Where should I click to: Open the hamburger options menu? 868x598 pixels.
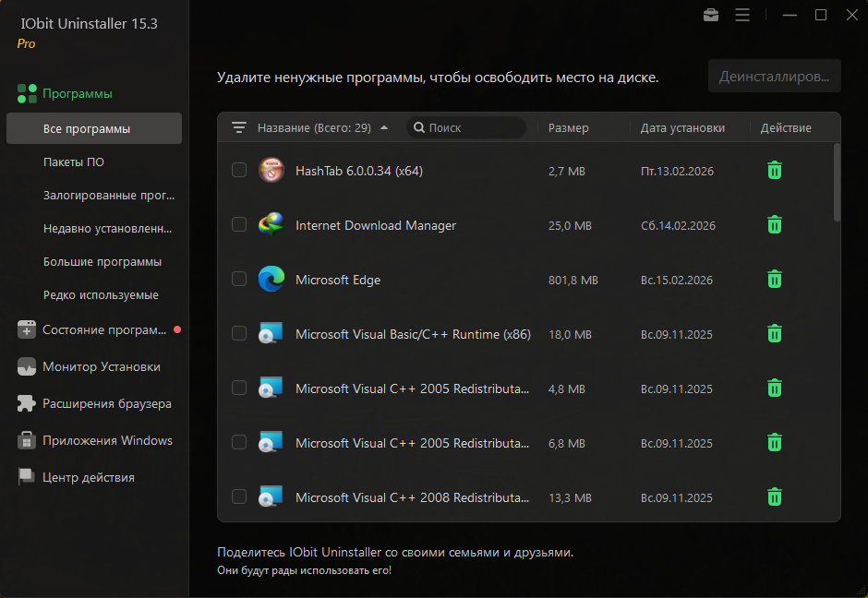tap(742, 15)
